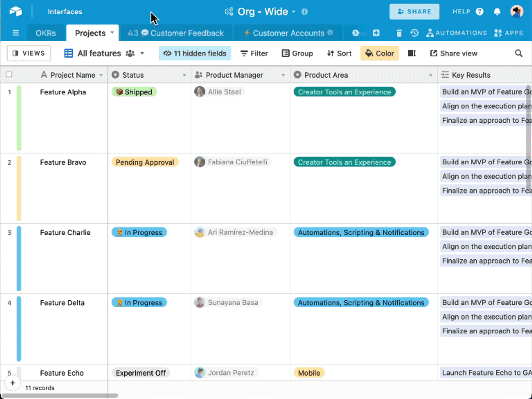The height and width of the screenshot is (399, 532).
Task: Expand the Status column dropdown arrow
Action: 184,75
